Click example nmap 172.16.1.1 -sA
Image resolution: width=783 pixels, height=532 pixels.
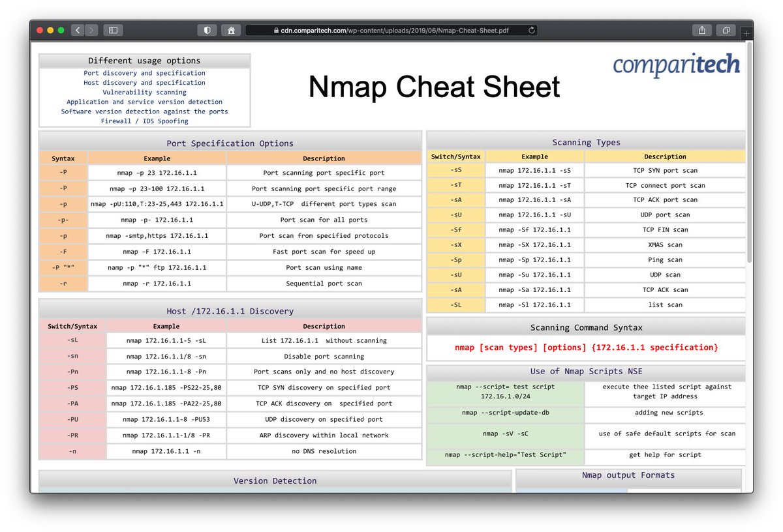(534, 200)
